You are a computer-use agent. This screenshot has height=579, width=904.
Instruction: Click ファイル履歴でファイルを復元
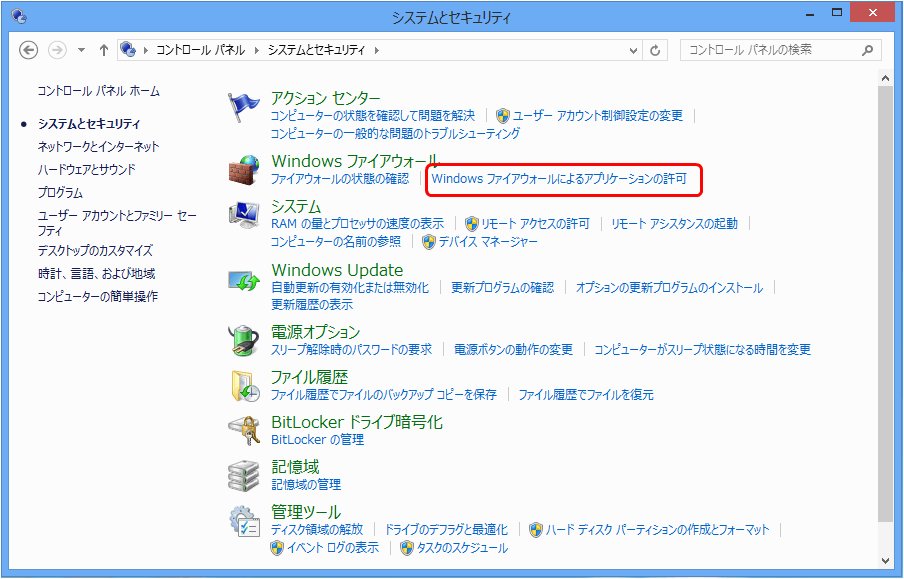(x=586, y=395)
